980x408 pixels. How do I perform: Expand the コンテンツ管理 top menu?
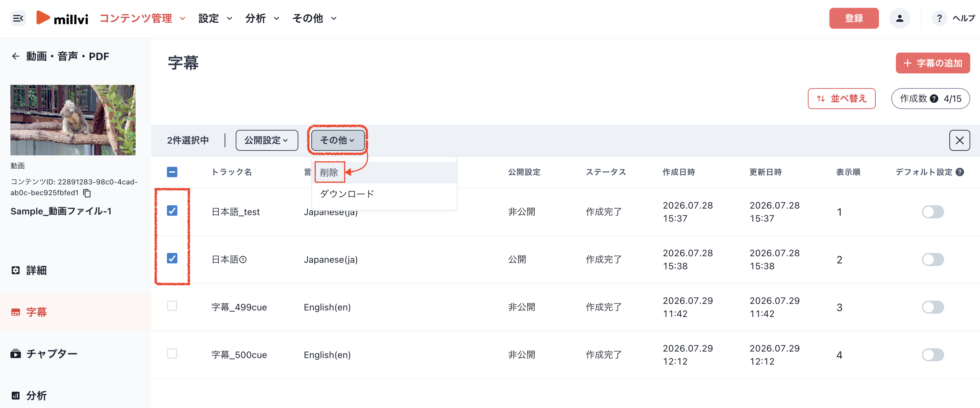pos(142,18)
